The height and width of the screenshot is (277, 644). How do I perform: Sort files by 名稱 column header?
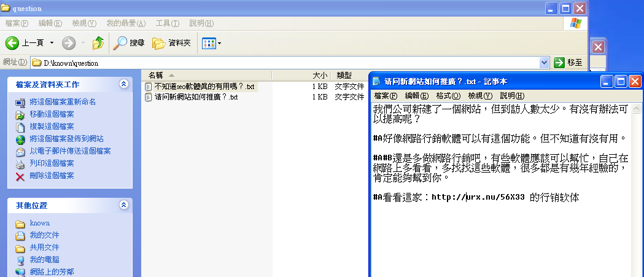[156, 75]
